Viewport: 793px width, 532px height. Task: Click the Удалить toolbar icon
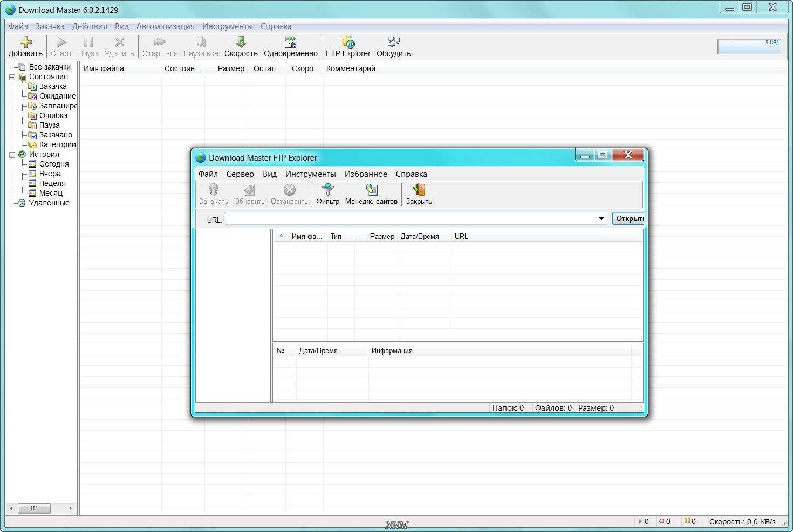tap(119, 42)
